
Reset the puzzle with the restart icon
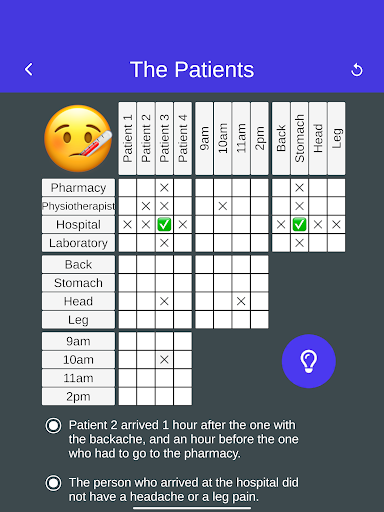pyautogui.click(x=357, y=70)
